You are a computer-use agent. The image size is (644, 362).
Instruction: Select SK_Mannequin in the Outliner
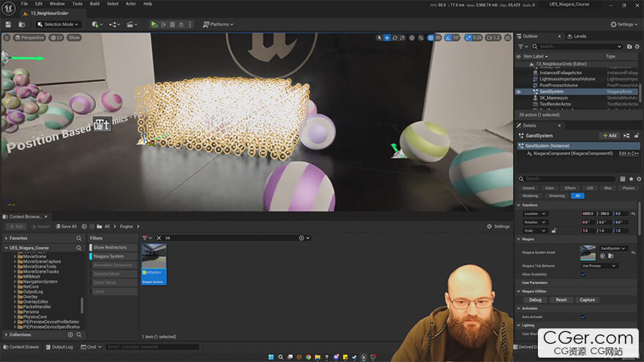pos(553,98)
